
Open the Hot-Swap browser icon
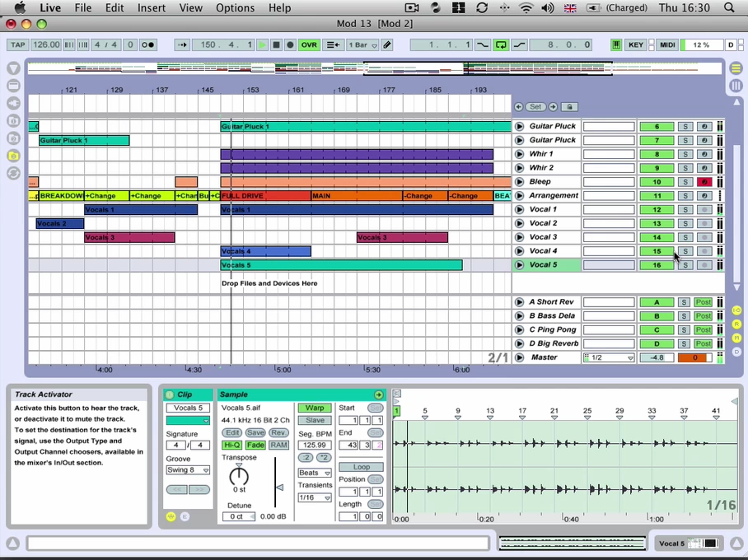(13, 173)
